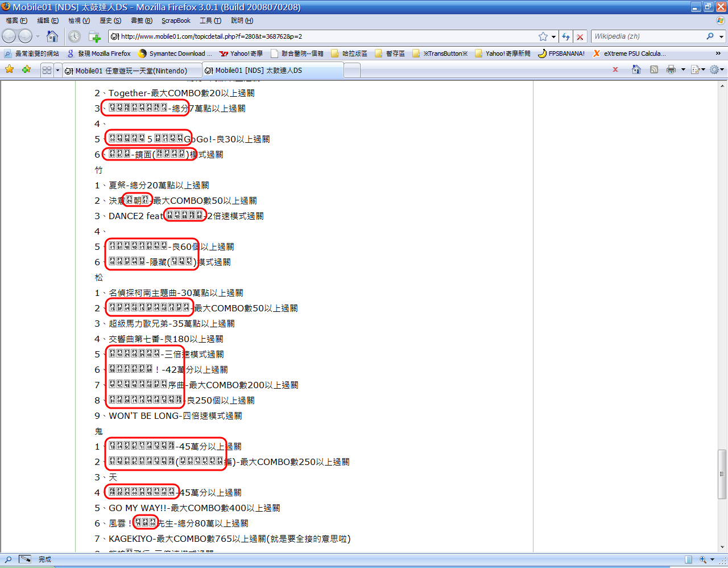The image size is (728, 568).
Task: Open the zoom level magnifier in status bar
Action: tap(703, 559)
